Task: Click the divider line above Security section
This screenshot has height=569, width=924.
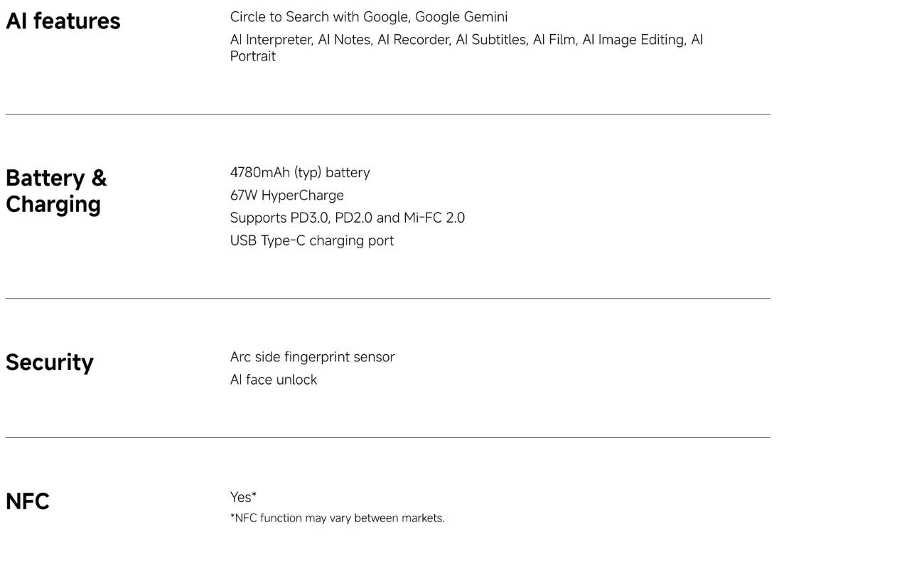Action: pos(388,299)
